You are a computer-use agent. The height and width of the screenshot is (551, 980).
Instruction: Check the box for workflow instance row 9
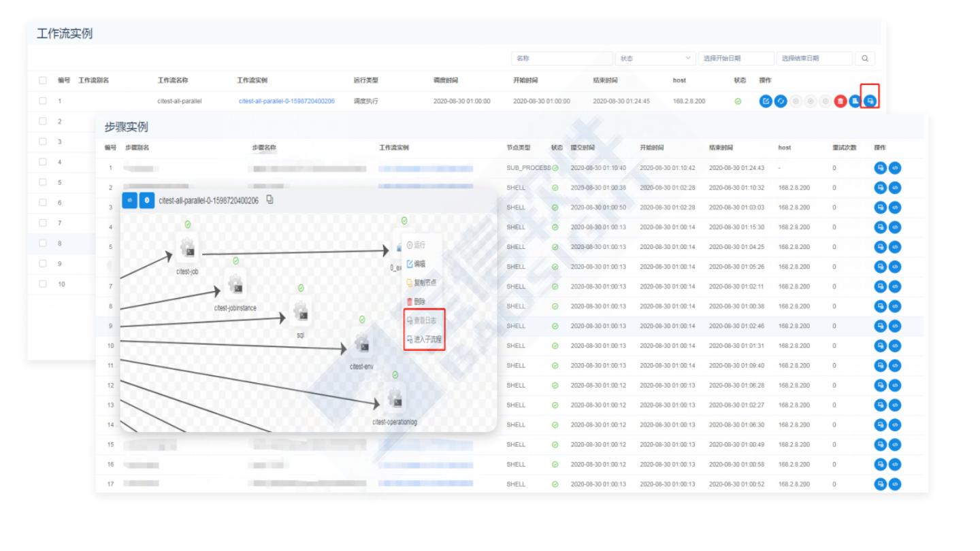tap(43, 263)
